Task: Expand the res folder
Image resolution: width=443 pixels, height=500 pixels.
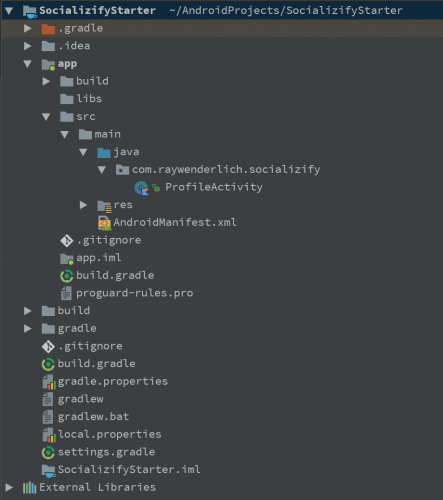Action: tap(83, 205)
